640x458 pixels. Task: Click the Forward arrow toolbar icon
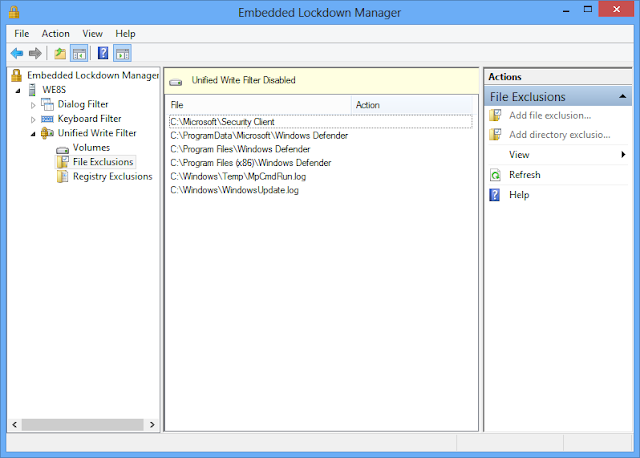point(36,53)
